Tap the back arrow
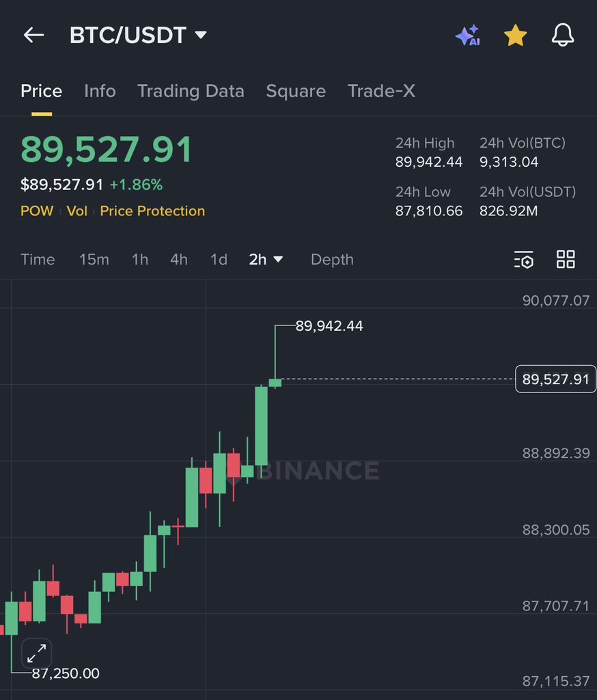This screenshot has width=597, height=700. 33,35
